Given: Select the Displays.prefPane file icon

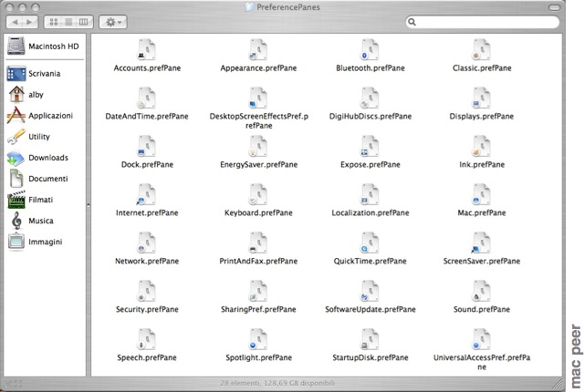Looking at the screenshot, I should click(481, 98).
